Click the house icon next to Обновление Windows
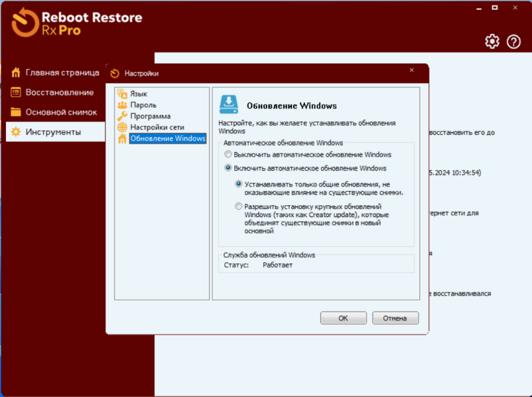The height and width of the screenshot is (397, 532). point(122,138)
